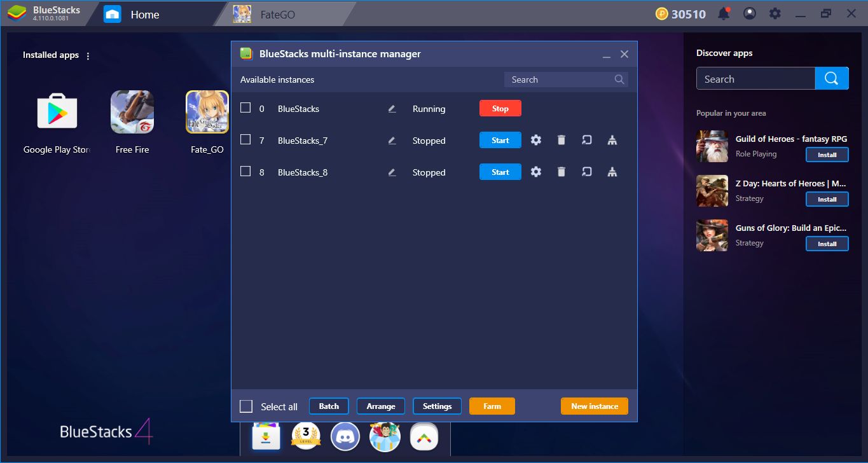Open app downloads icon in dock
The width and height of the screenshot is (868, 463).
[266, 436]
